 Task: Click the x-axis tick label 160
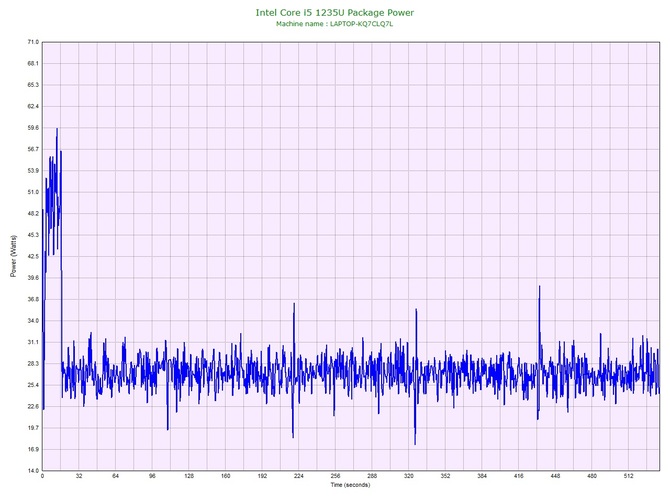pos(226,476)
